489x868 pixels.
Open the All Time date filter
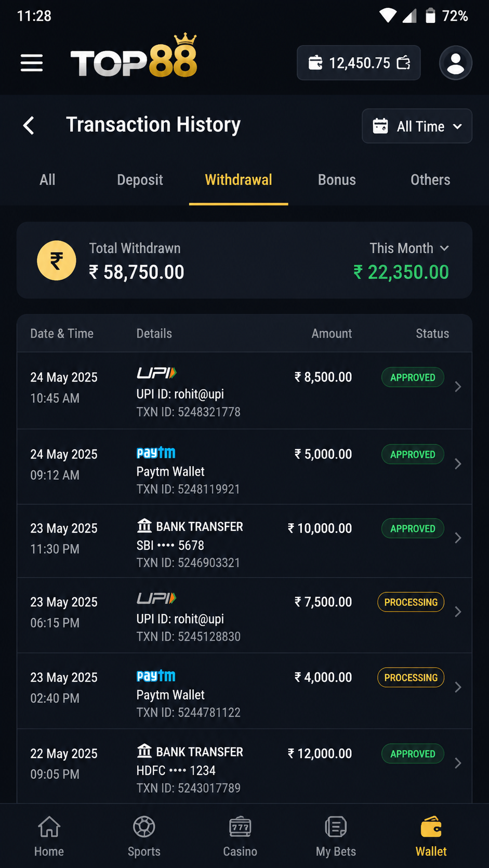[417, 126]
